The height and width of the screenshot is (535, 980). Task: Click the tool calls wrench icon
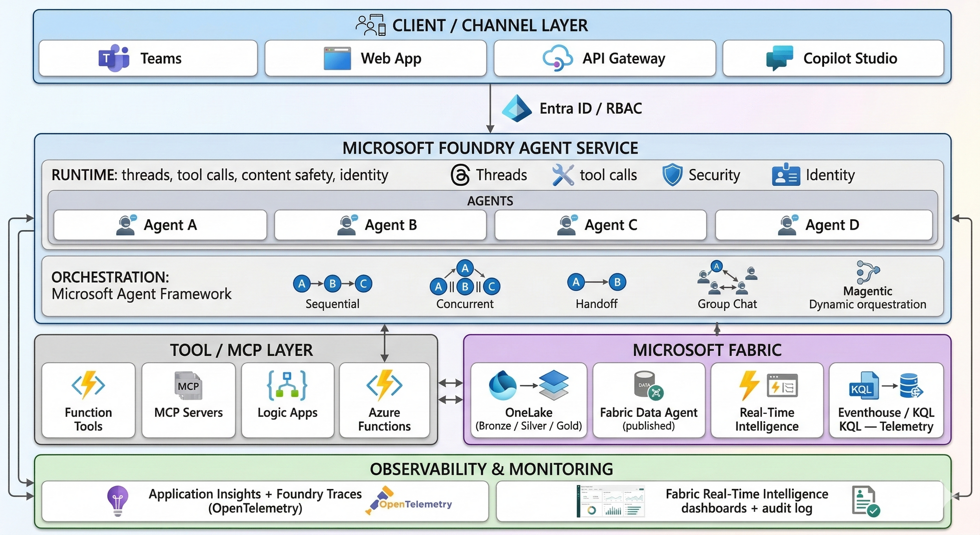click(x=563, y=175)
